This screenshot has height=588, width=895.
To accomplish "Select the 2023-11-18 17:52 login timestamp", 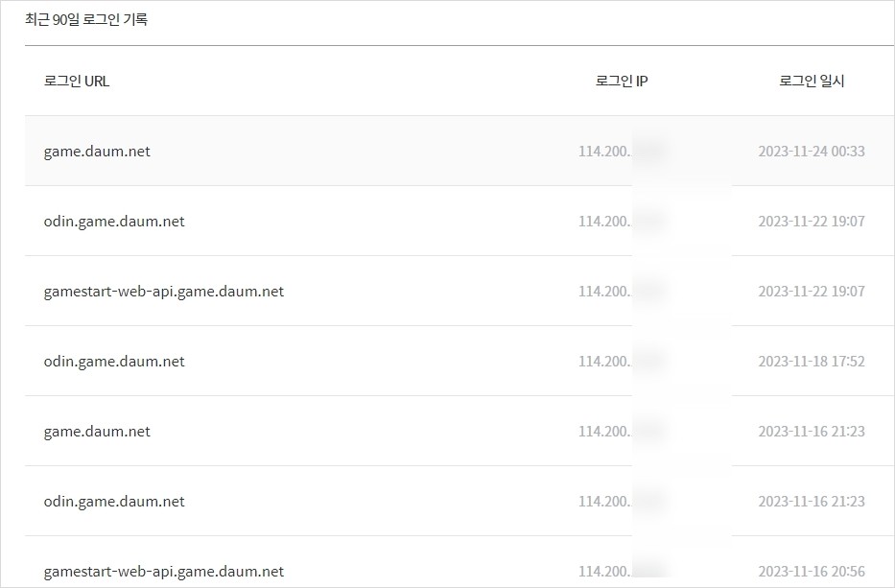I will tap(812, 362).
